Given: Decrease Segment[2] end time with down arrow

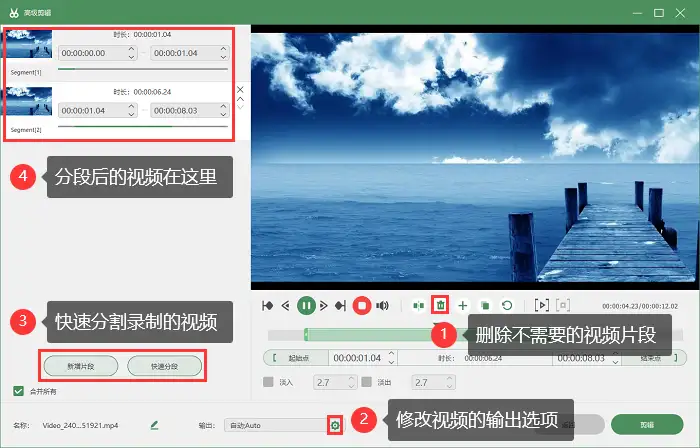Looking at the screenshot, I should pos(224,115).
